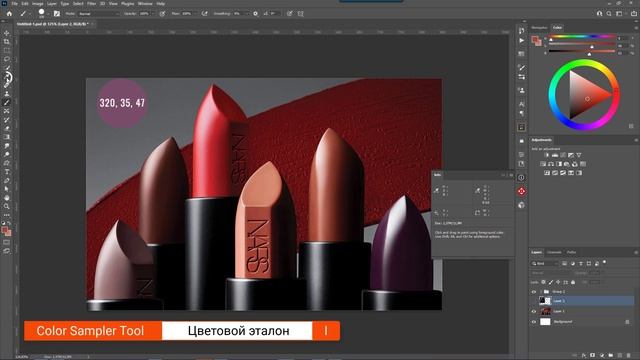Open the Info panel icon in dock
The height and width of the screenshot is (360, 640).
pyautogui.click(x=521, y=178)
